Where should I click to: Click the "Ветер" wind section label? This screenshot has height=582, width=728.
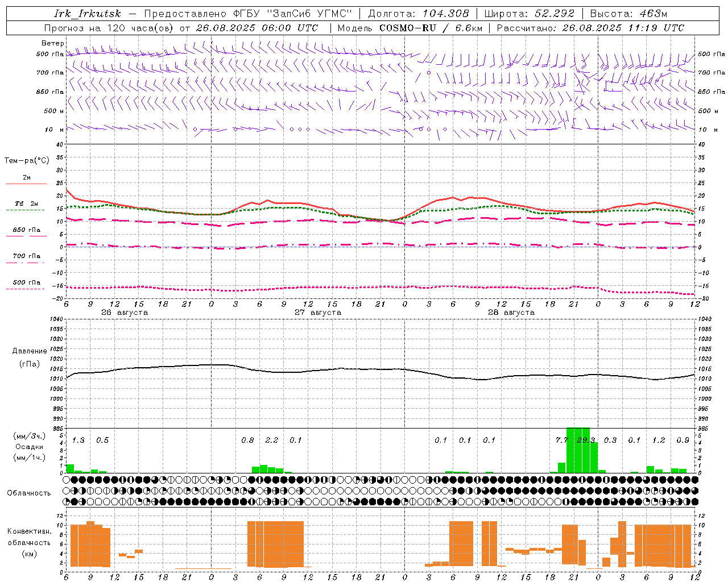point(53,43)
